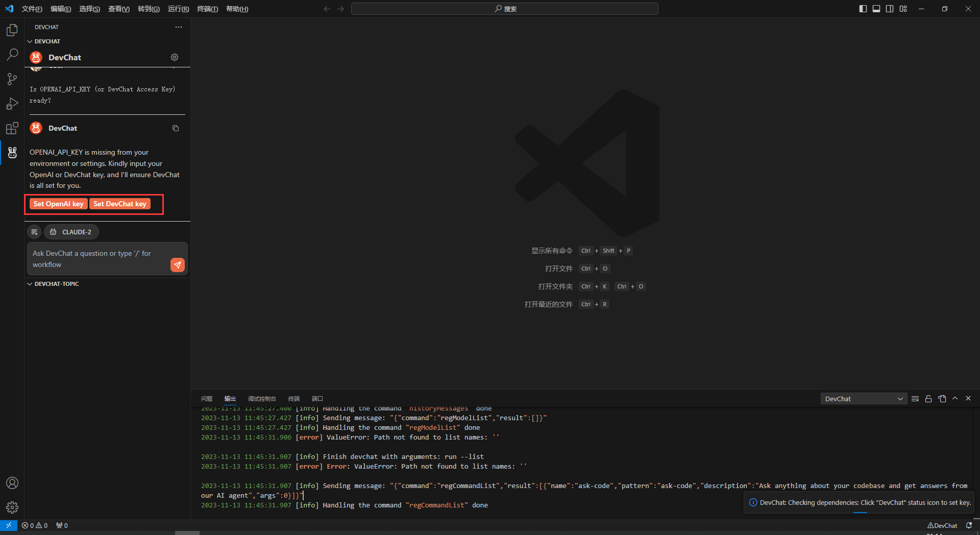980x535 pixels.
Task: Open Manage gear in activity bar
Action: coord(12,507)
